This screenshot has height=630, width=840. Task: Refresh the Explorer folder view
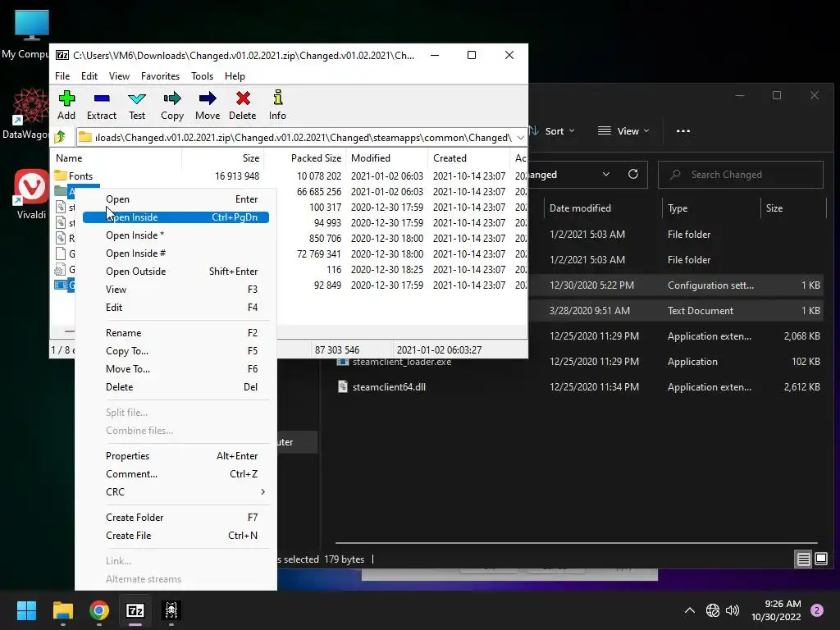pyautogui.click(x=633, y=174)
